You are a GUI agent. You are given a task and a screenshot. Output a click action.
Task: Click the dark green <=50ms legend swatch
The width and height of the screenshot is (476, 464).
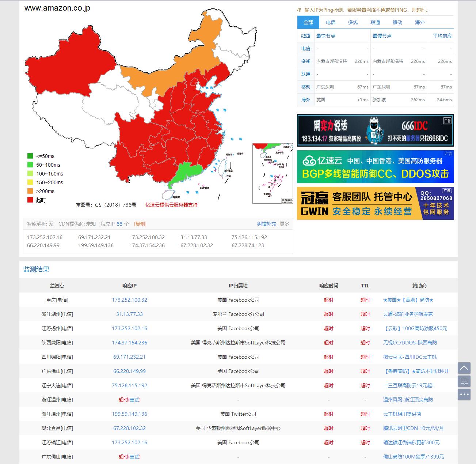point(30,156)
